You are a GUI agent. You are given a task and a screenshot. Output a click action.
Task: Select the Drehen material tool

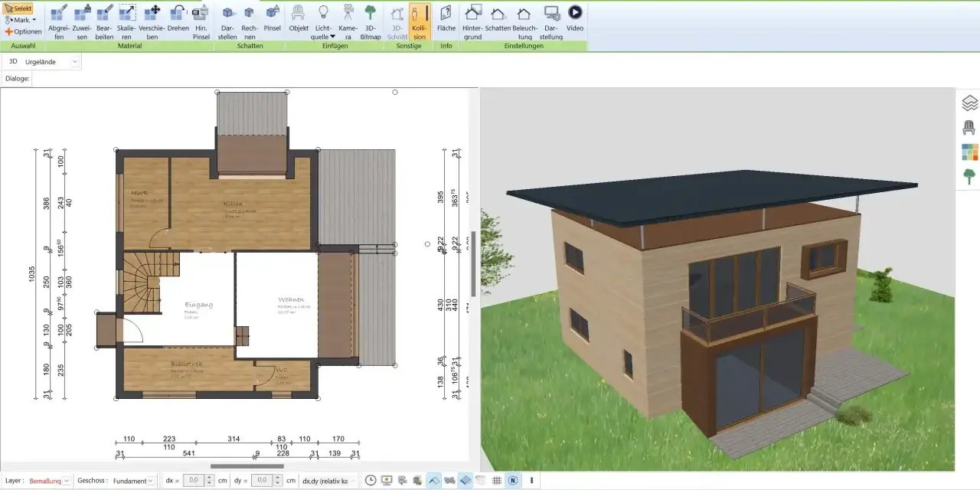[178, 18]
